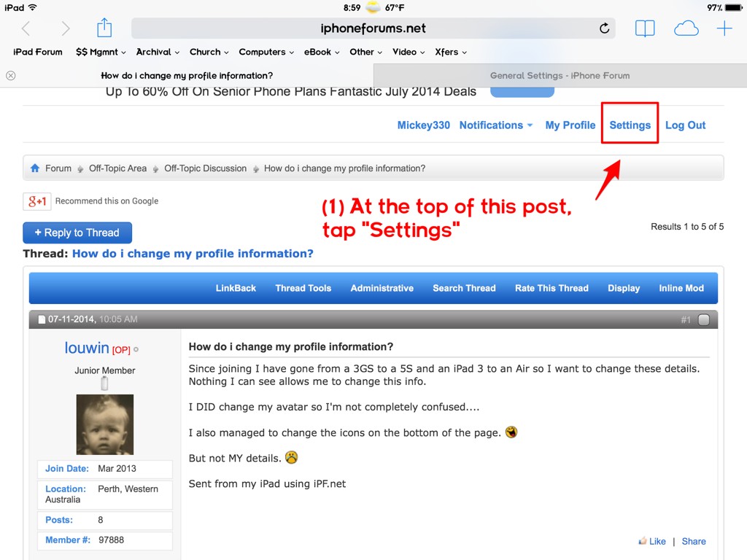The width and height of the screenshot is (747, 560).
Task: Open the iPad Forum bookmark
Action: pyautogui.click(x=38, y=52)
